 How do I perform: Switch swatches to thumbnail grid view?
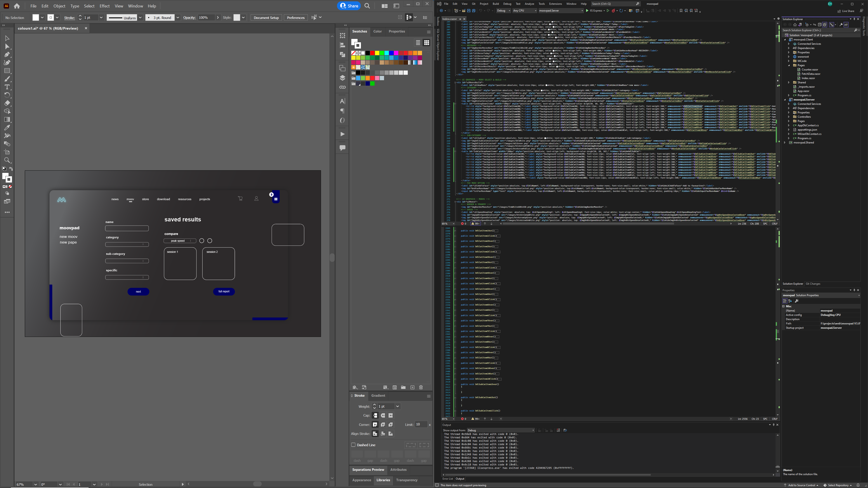click(x=427, y=42)
